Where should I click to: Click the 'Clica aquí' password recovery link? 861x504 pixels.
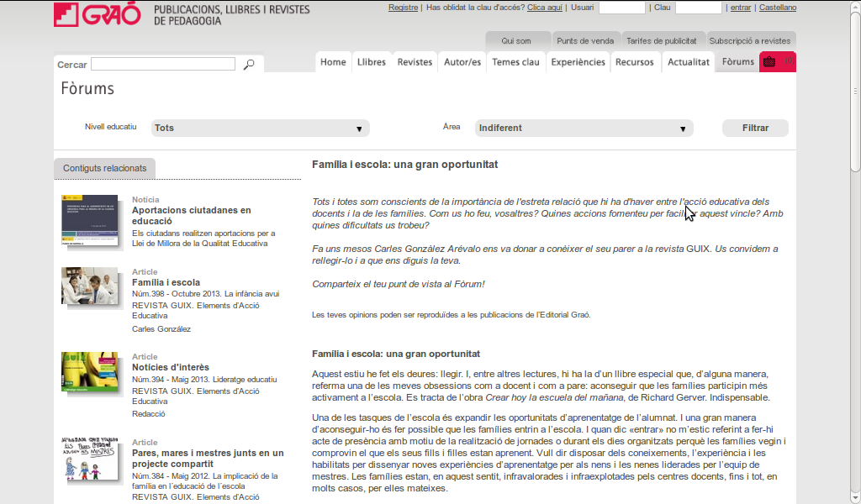[545, 8]
